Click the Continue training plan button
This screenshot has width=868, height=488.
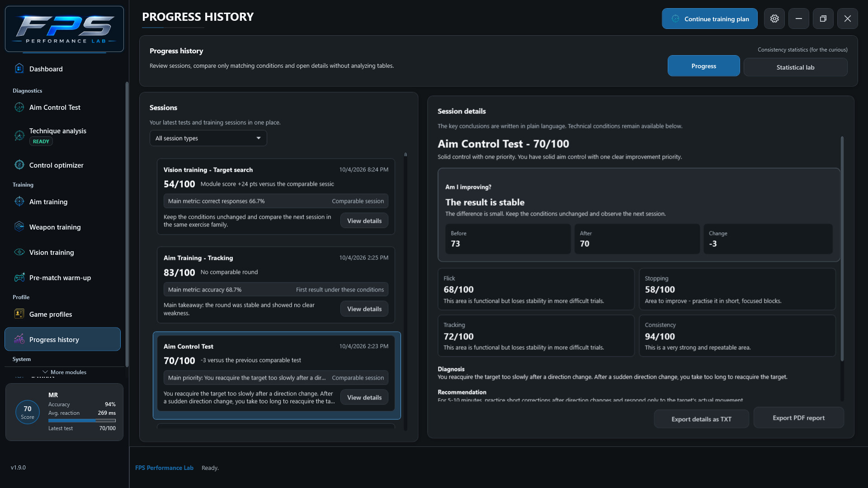tap(709, 19)
